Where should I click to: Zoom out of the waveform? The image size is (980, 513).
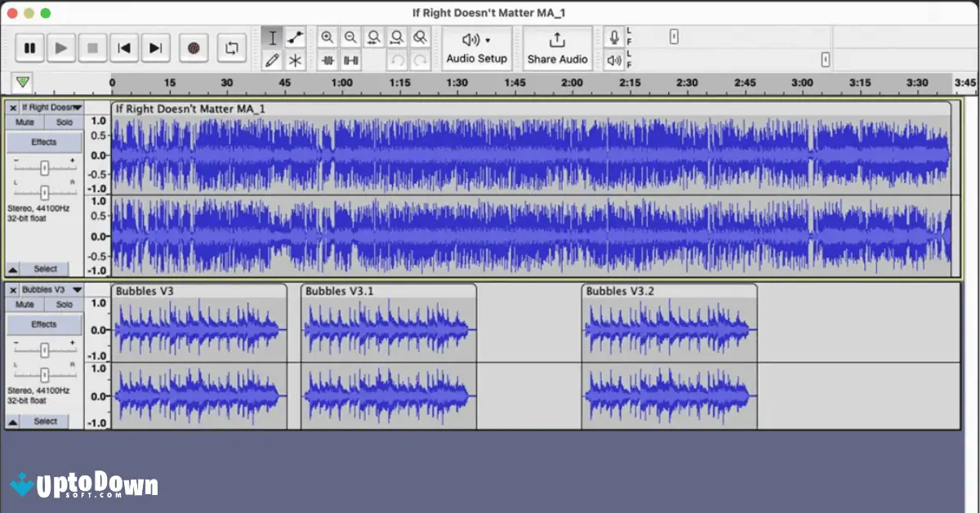(350, 37)
